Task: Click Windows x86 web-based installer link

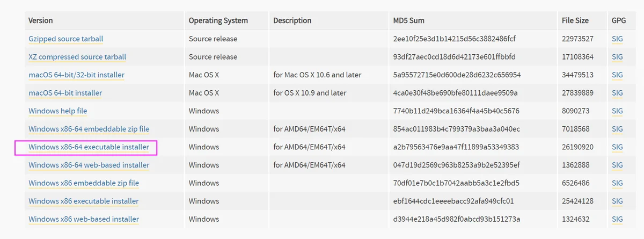Action: tap(84, 219)
